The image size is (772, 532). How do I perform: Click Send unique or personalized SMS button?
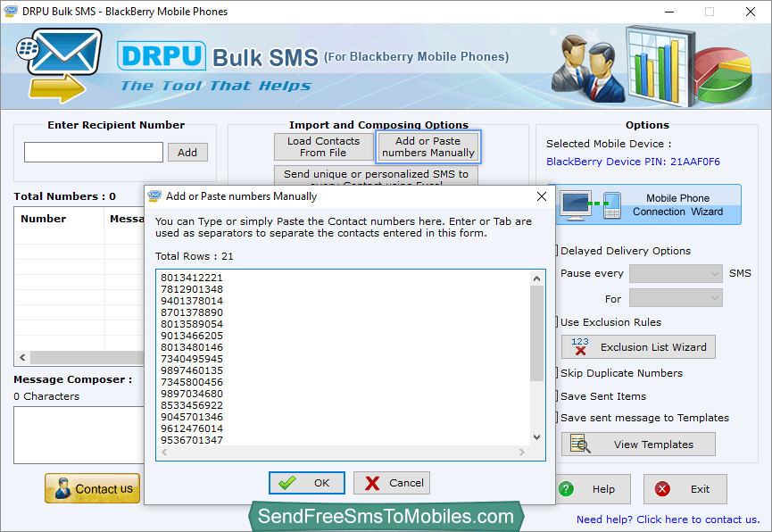(x=376, y=176)
